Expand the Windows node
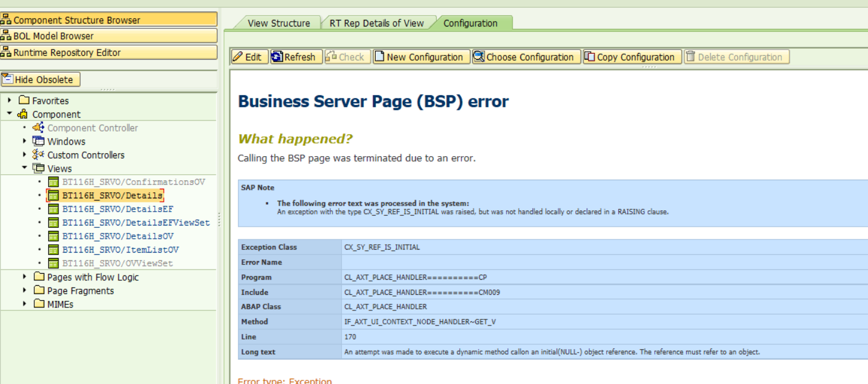 click(x=25, y=141)
